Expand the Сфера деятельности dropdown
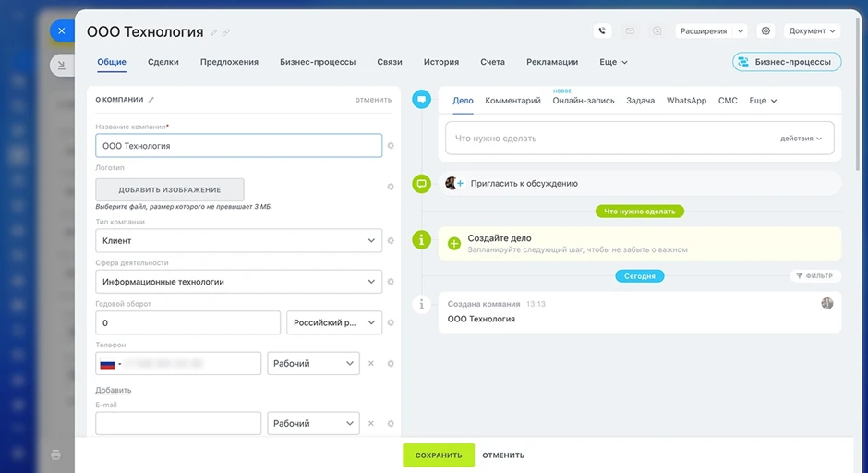The image size is (868, 473). pyautogui.click(x=238, y=282)
